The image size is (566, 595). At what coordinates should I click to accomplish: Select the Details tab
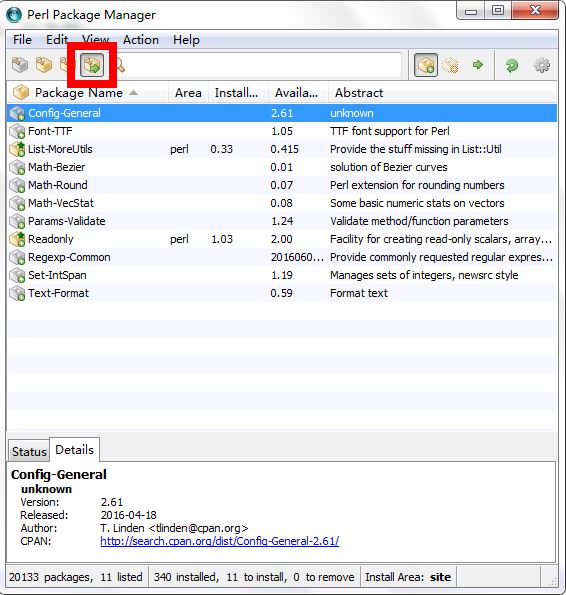74,450
